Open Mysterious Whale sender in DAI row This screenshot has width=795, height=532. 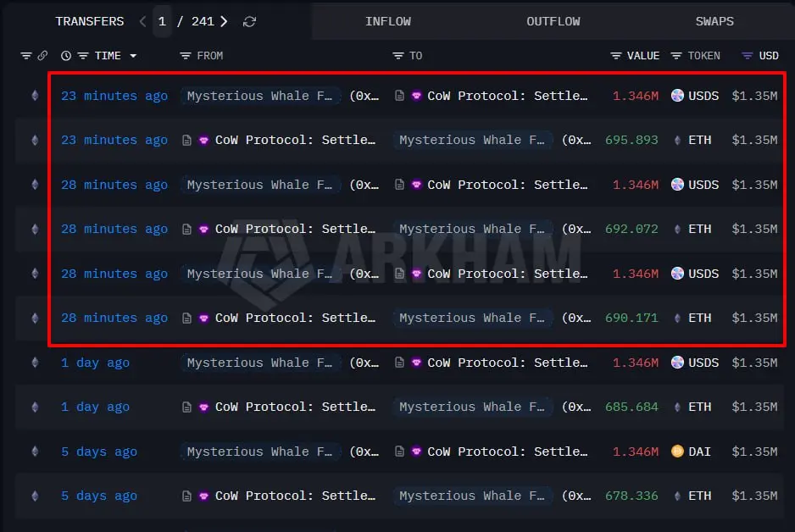click(260, 452)
